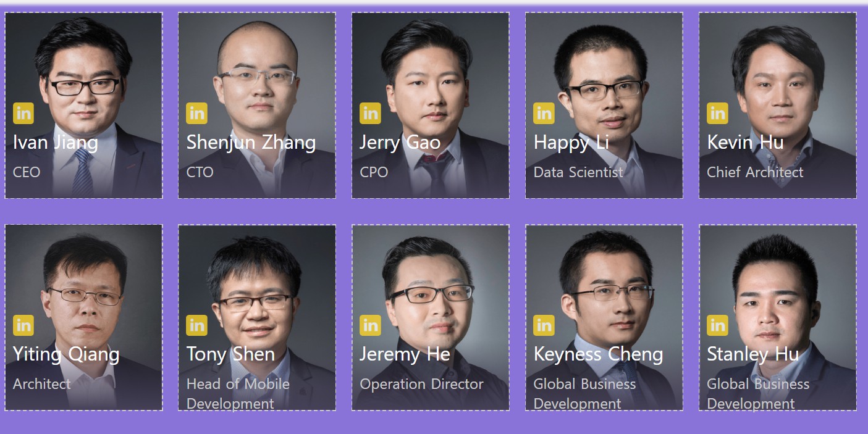Click Tony Shen's LinkedIn icon
868x434 pixels.
click(x=197, y=325)
